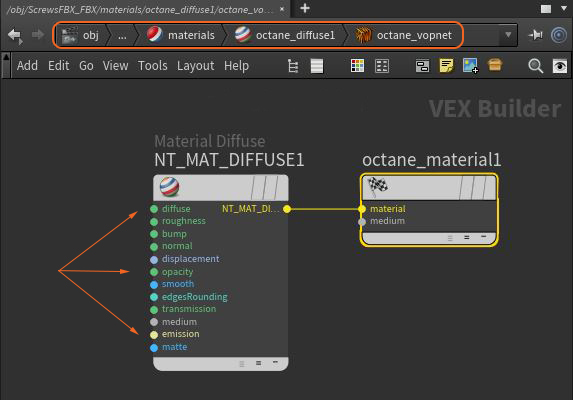Click the emission input connector
The image size is (573, 400).
(x=154, y=335)
